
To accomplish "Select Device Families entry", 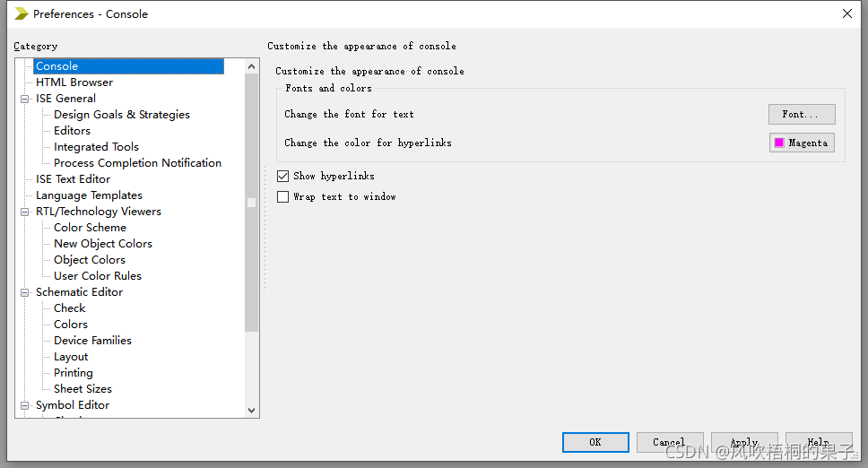I will 92,340.
